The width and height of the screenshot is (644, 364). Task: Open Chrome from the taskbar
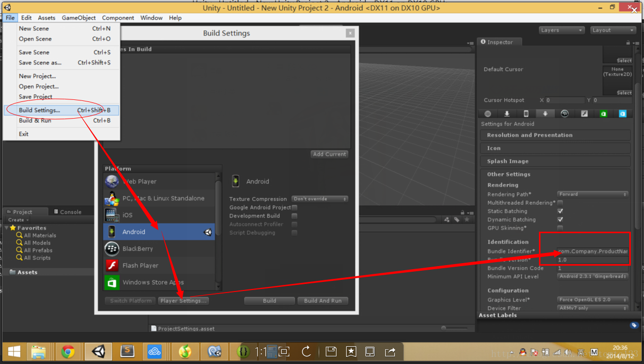(68, 351)
